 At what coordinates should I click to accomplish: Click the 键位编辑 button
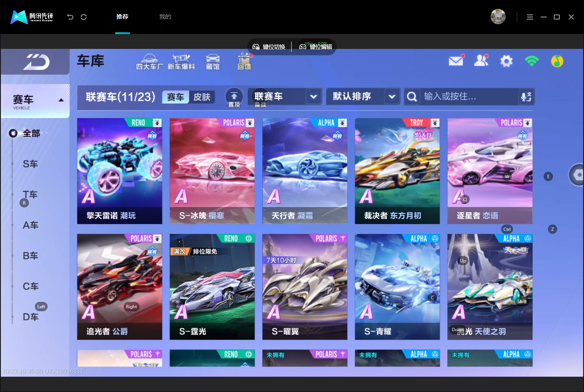315,47
